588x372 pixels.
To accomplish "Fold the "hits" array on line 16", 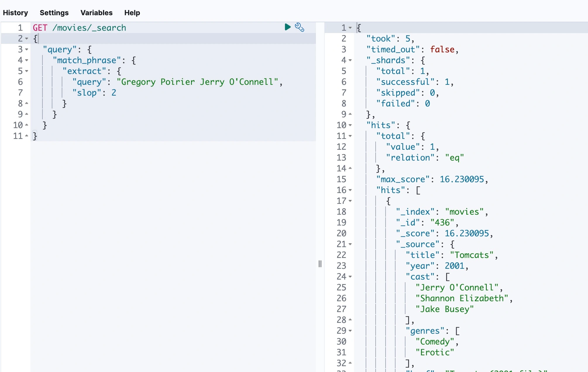I will [350, 190].
